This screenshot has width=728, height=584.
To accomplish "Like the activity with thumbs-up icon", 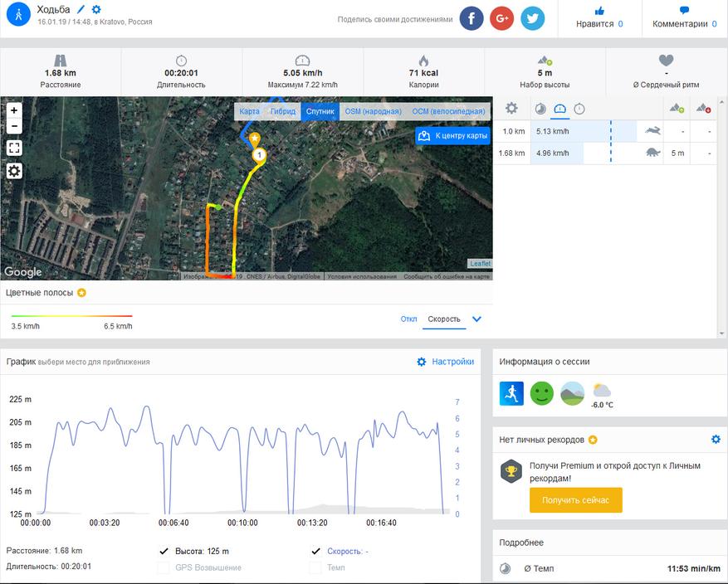I will 599,11.
